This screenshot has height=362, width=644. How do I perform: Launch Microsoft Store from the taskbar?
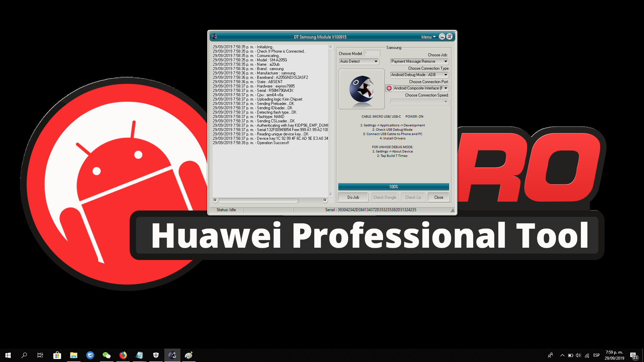click(57, 355)
